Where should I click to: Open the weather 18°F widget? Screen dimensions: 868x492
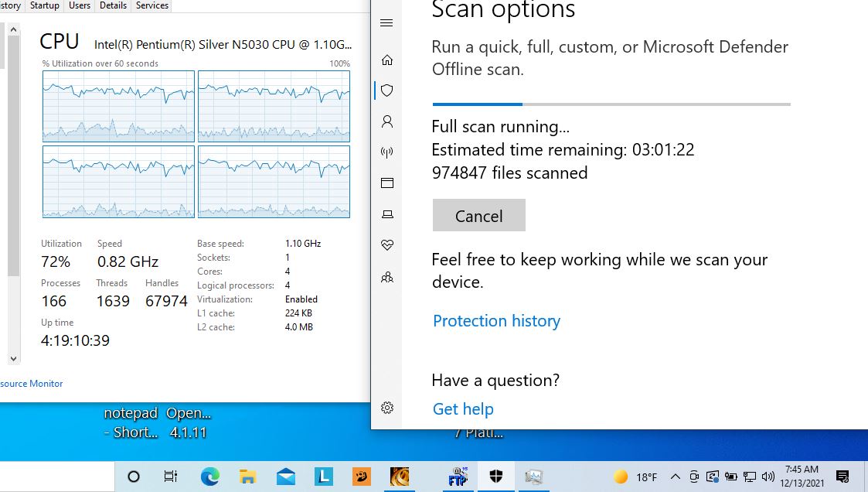click(x=635, y=477)
